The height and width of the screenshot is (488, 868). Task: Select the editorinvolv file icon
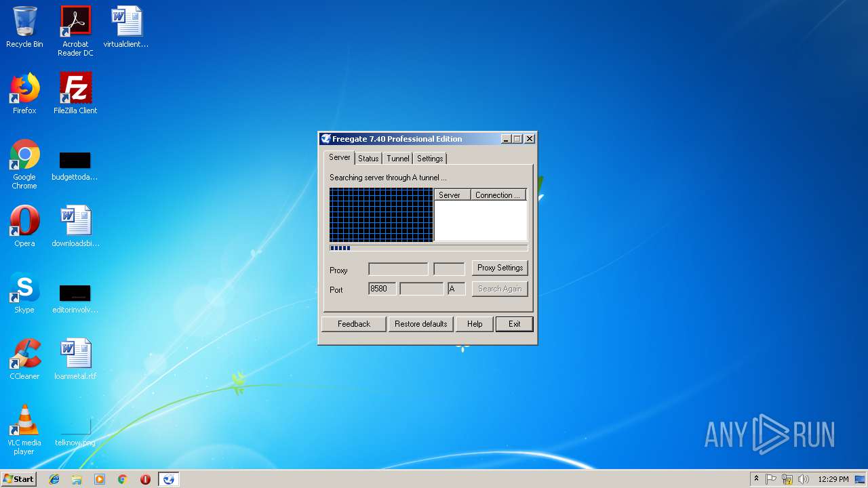coord(75,299)
